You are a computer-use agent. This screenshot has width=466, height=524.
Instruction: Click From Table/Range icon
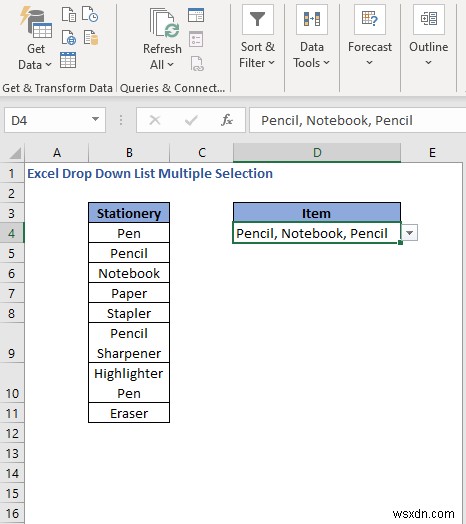click(68, 60)
